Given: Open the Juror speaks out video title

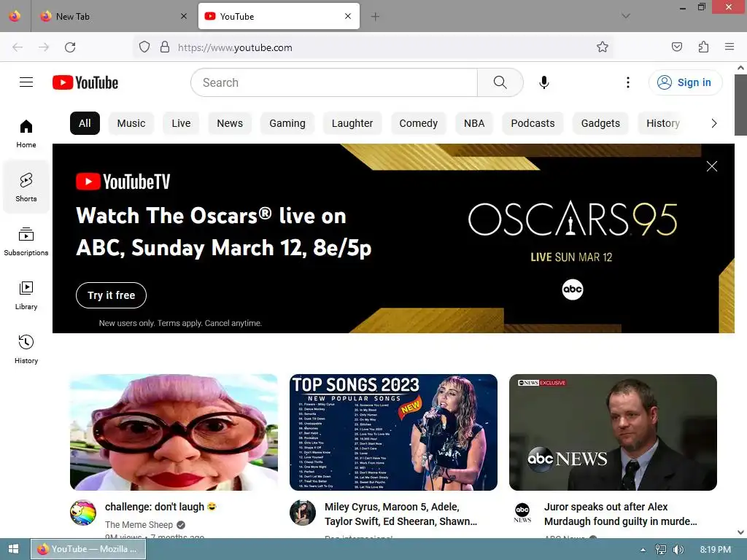Looking at the screenshot, I should point(621,514).
